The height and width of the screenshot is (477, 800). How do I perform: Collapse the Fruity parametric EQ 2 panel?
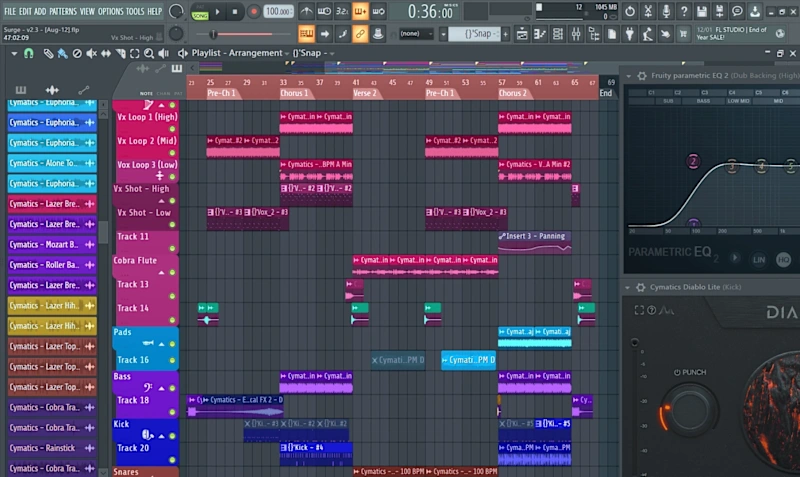point(629,76)
